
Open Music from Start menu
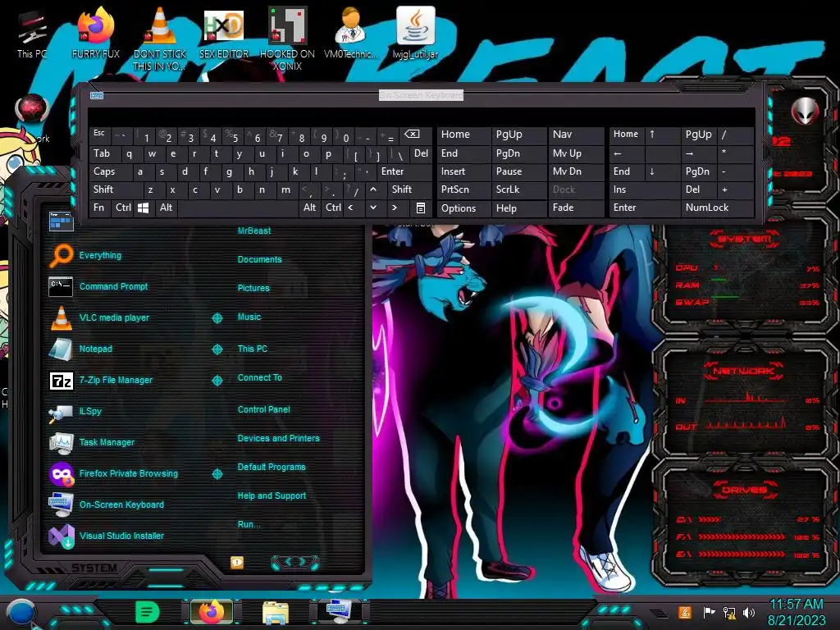[x=249, y=317]
